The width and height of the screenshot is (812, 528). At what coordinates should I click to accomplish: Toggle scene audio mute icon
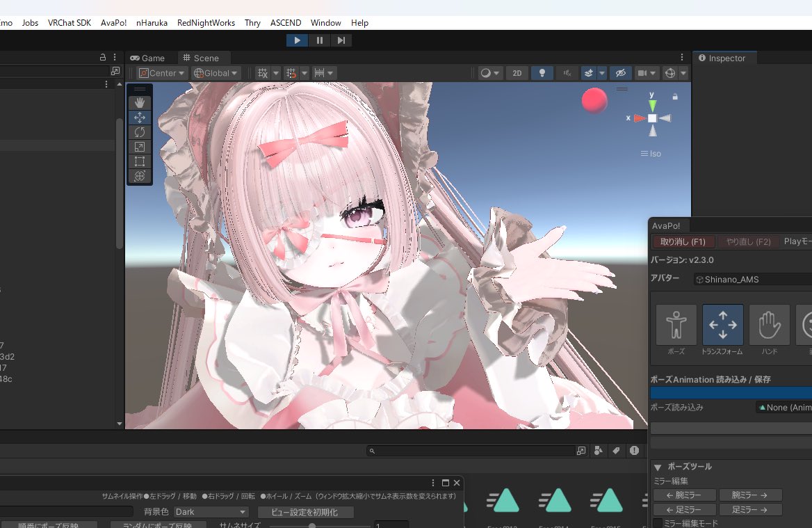[x=567, y=73]
